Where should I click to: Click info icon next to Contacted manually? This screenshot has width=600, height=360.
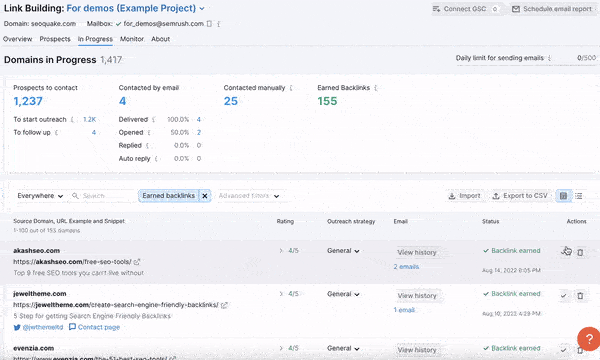point(291,88)
